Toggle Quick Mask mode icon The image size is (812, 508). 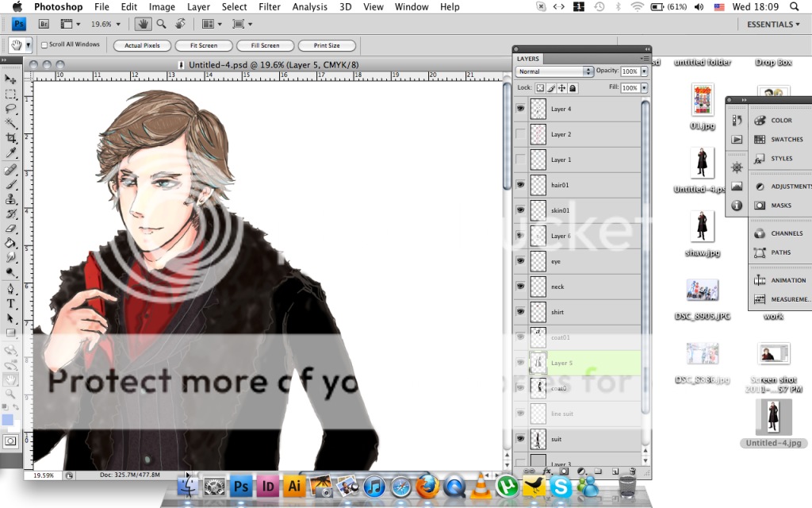(10, 441)
